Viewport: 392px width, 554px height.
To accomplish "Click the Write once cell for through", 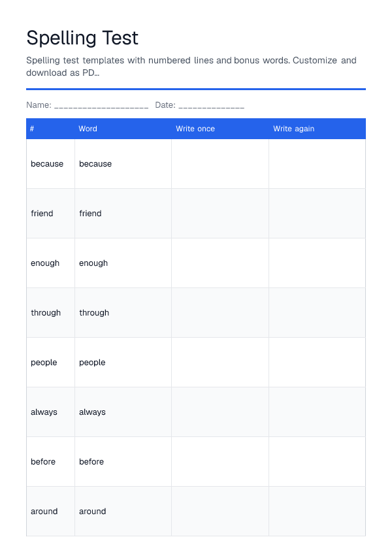I will (x=220, y=313).
